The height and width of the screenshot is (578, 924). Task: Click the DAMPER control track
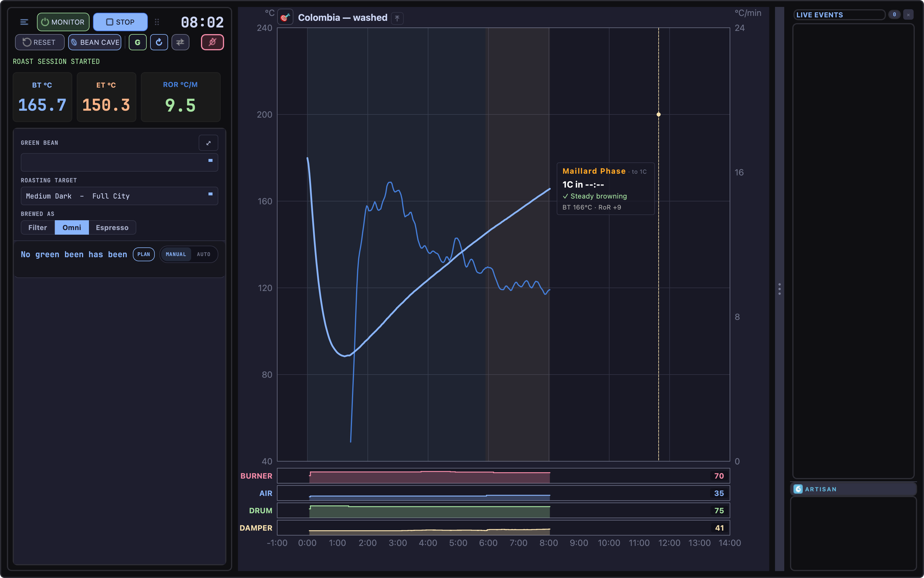click(x=503, y=527)
